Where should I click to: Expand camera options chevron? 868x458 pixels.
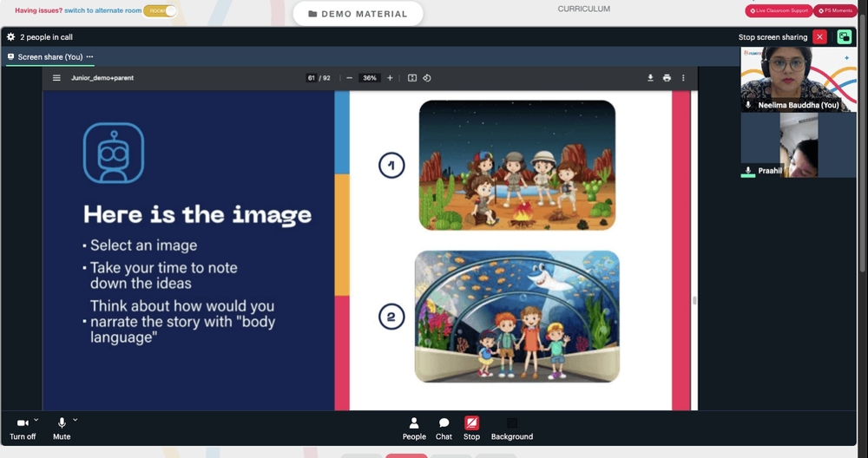click(36, 420)
